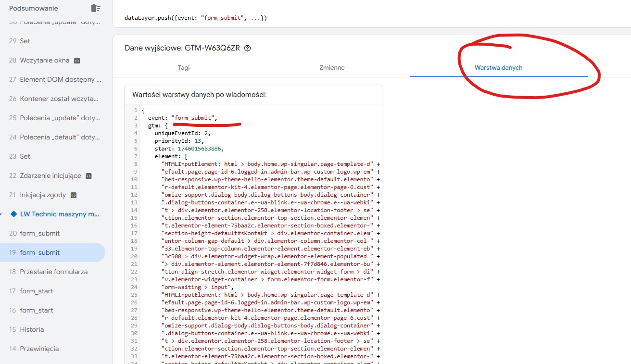Select the highlighted event 19 form_submit
631x364 pixels.
click(40, 252)
